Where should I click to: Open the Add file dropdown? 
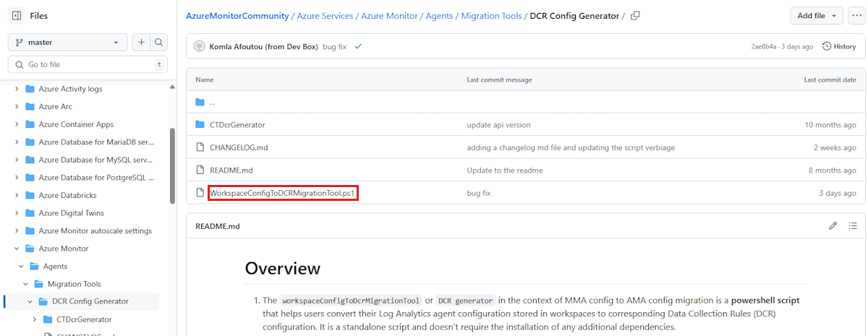pyautogui.click(x=817, y=15)
